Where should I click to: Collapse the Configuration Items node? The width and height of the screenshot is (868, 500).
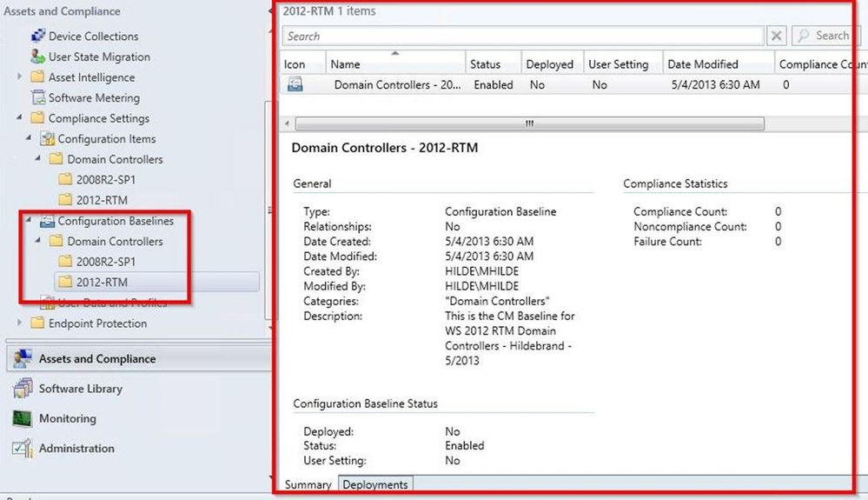pos(29,137)
